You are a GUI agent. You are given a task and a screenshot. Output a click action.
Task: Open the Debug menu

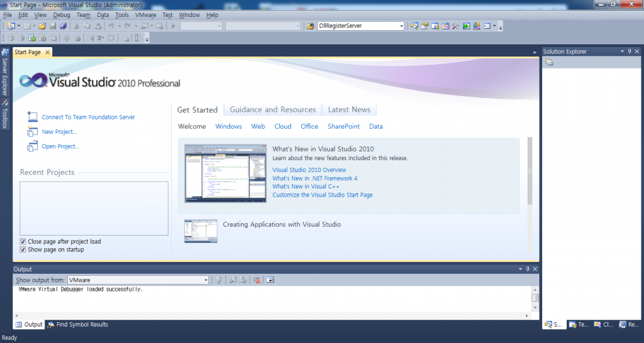coord(62,15)
